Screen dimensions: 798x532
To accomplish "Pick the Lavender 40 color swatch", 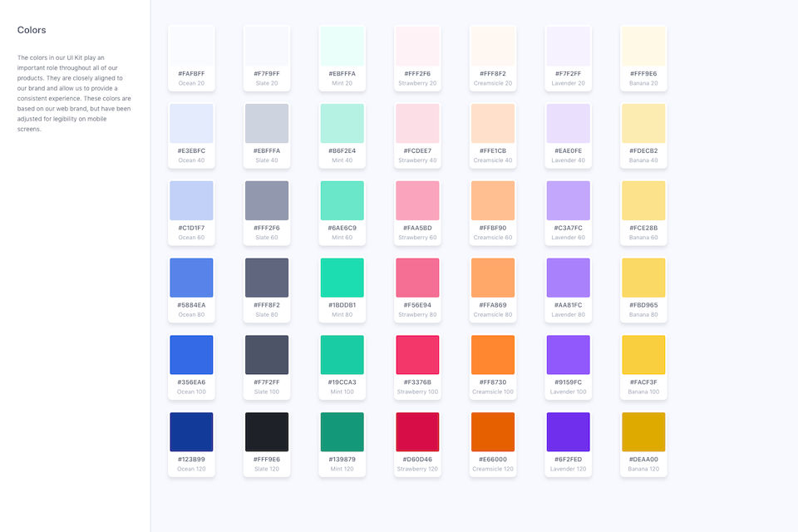I will pos(568,124).
